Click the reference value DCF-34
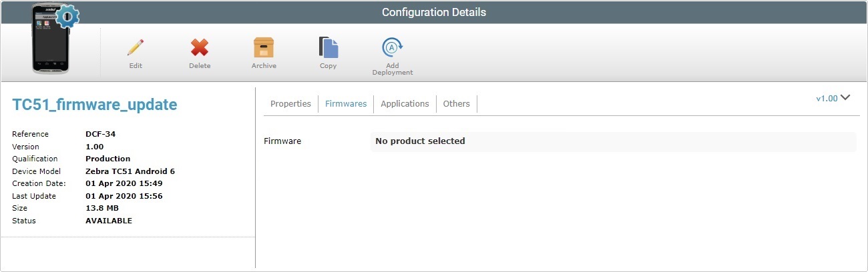The height and width of the screenshot is (272, 868). (x=101, y=134)
